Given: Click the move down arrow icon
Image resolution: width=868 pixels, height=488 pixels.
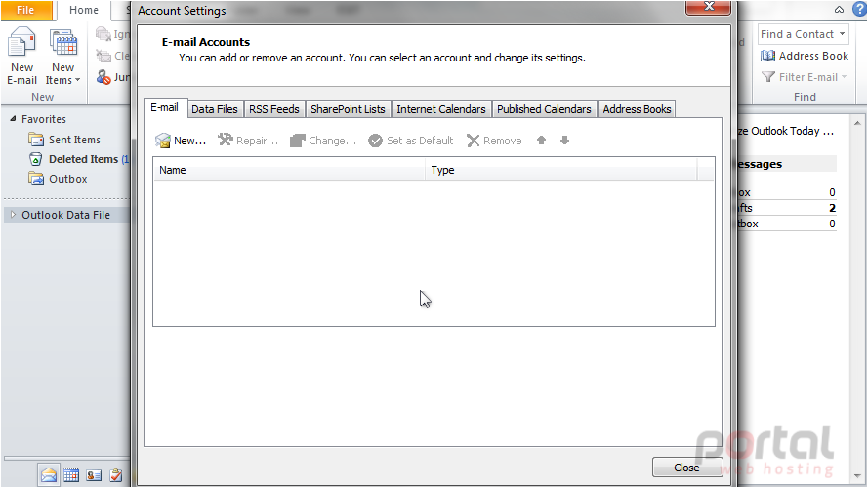Looking at the screenshot, I should pos(564,141).
